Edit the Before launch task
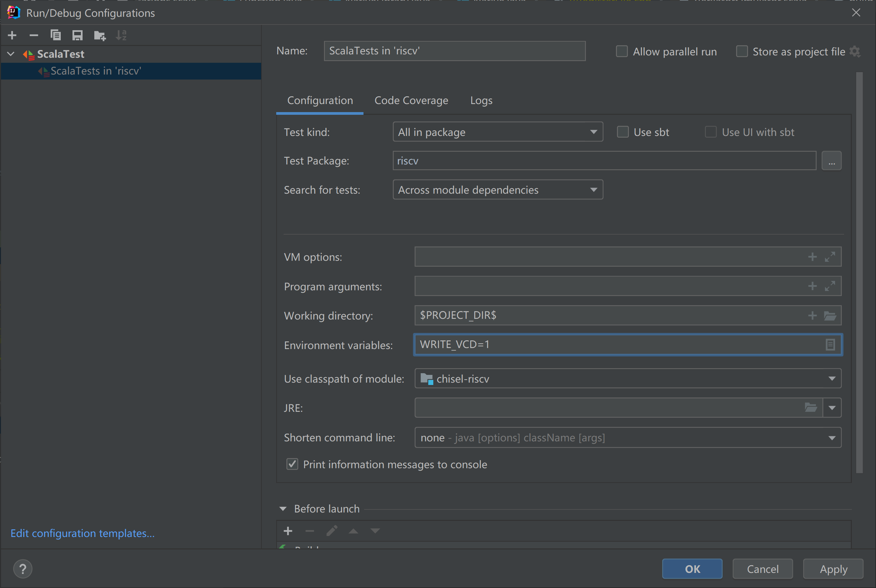Viewport: 876px width, 588px height. click(332, 531)
